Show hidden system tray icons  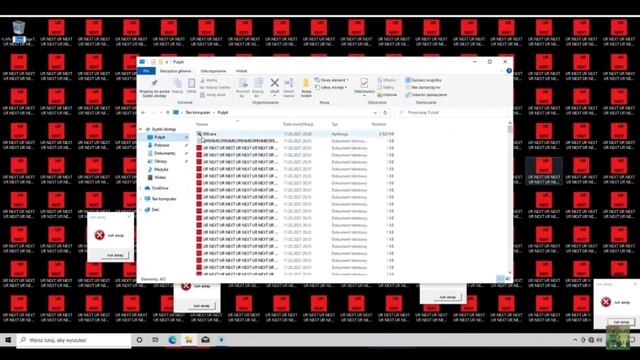click(x=575, y=340)
